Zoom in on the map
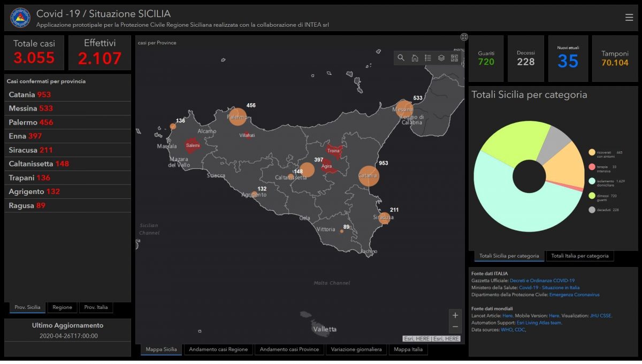The height and width of the screenshot is (364, 642). [455, 315]
